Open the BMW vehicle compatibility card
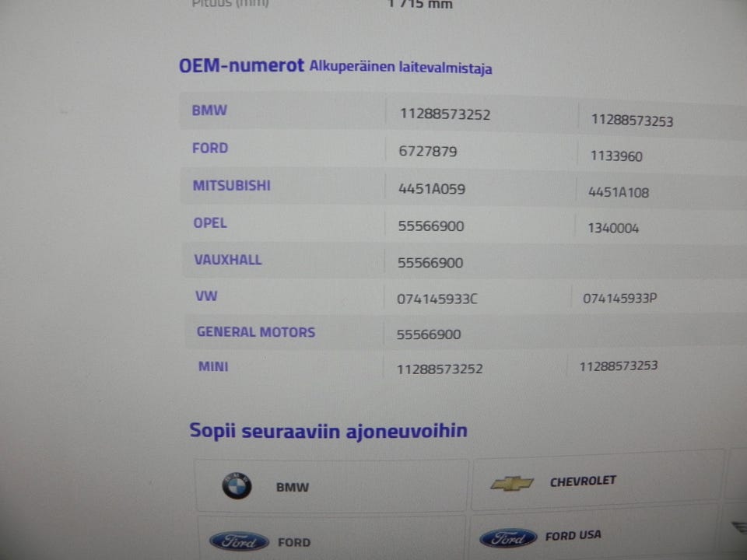This screenshot has height=560, width=747. (331, 485)
